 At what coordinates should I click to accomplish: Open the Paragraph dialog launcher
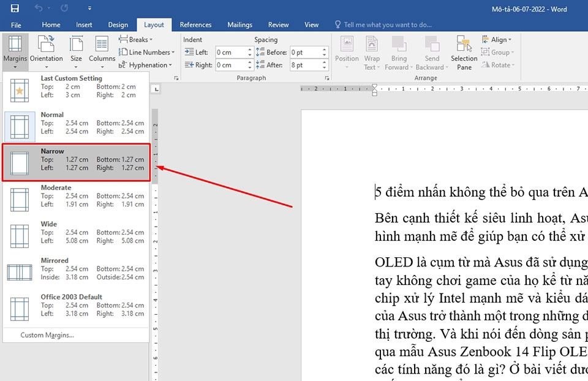[x=327, y=78]
